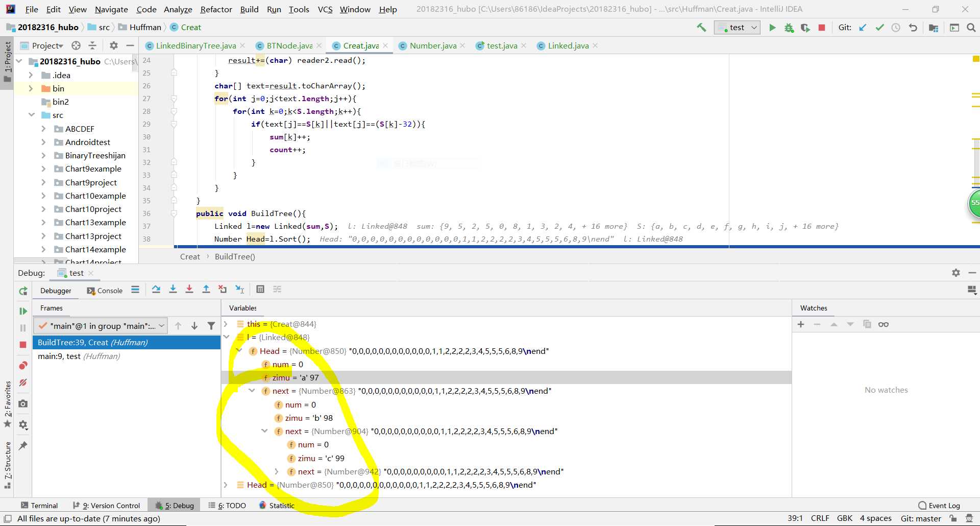This screenshot has height=526, width=980.
Task: Expand next = {Number@942} node
Action: (277, 471)
